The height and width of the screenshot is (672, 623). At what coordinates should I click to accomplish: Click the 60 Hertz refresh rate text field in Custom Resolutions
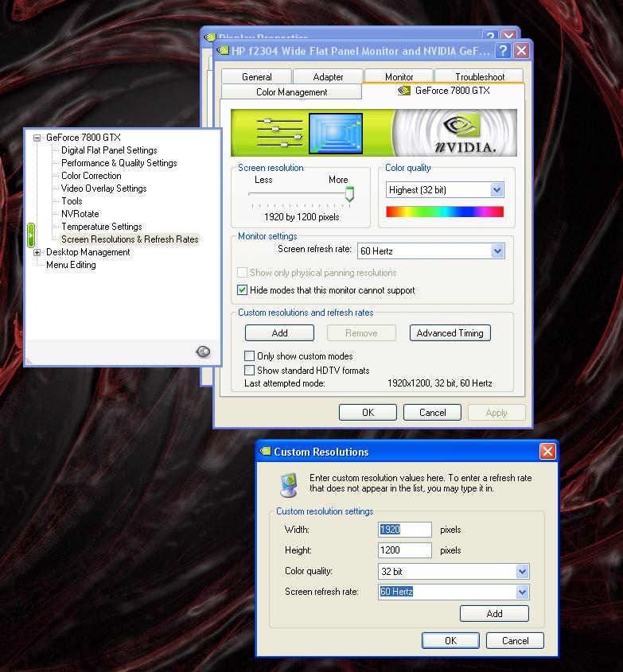click(x=447, y=592)
